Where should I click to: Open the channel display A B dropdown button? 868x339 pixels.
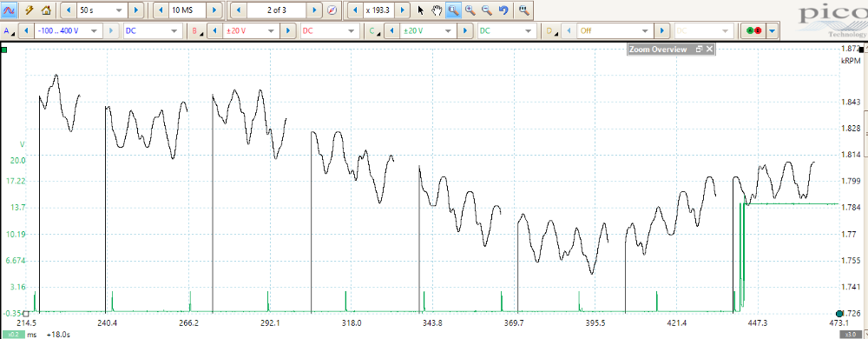point(773,31)
